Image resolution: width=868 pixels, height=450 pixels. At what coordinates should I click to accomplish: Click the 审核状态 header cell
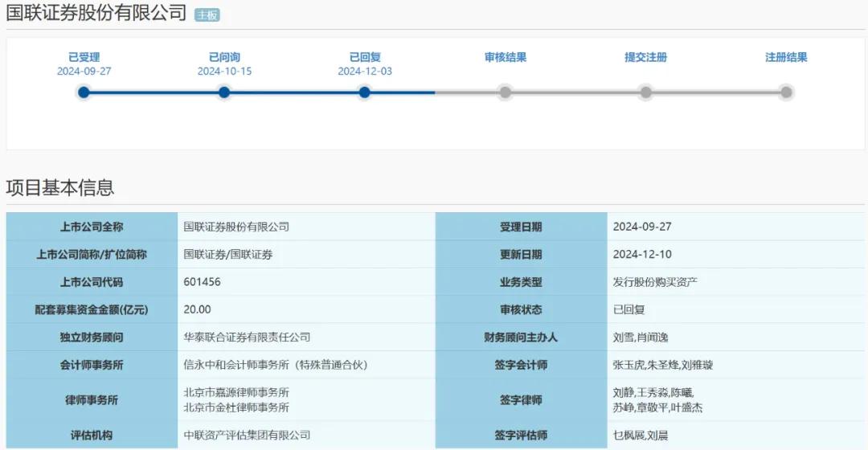coord(521,310)
